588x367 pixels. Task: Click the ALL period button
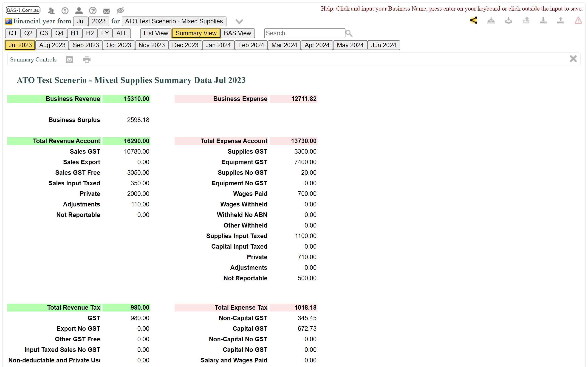click(122, 33)
